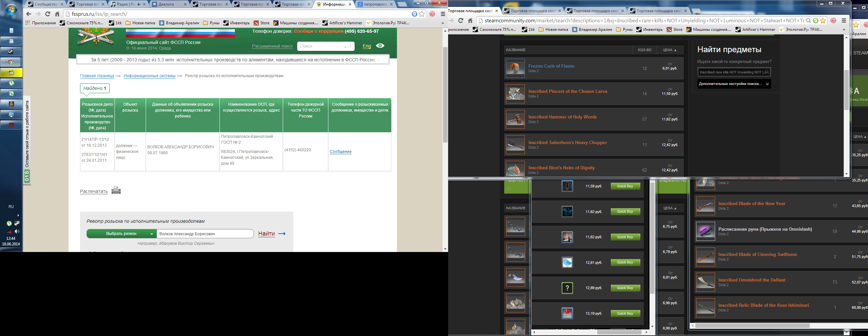Click red extension icon in fssprus.ru window
This screenshot has width=868, height=336.
[x=432, y=14]
